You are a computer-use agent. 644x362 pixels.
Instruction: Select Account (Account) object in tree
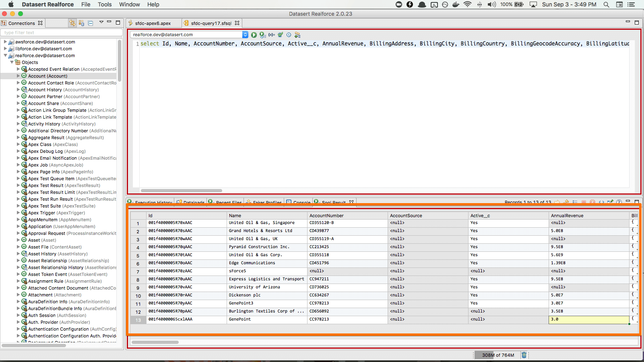pos(47,76)
